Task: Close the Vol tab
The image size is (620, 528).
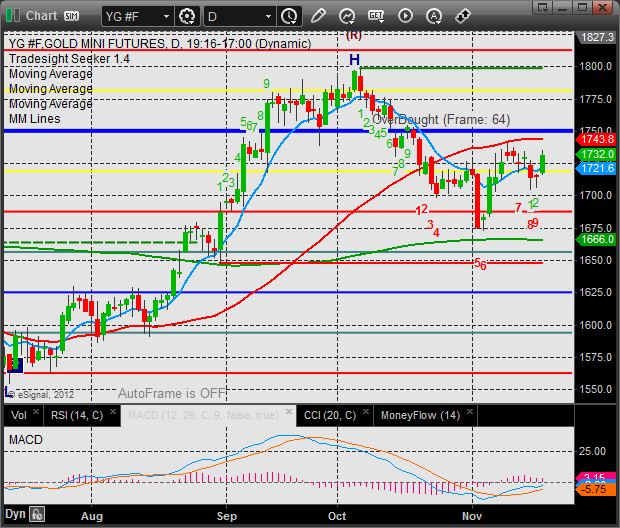Action: 36,411
